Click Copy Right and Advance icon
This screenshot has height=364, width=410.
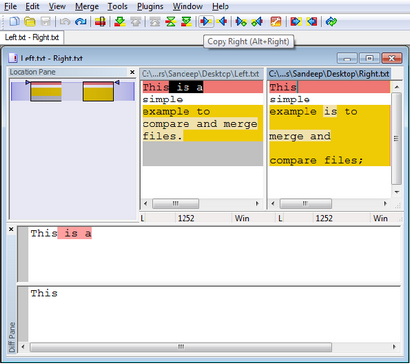(x=241, y=22)
